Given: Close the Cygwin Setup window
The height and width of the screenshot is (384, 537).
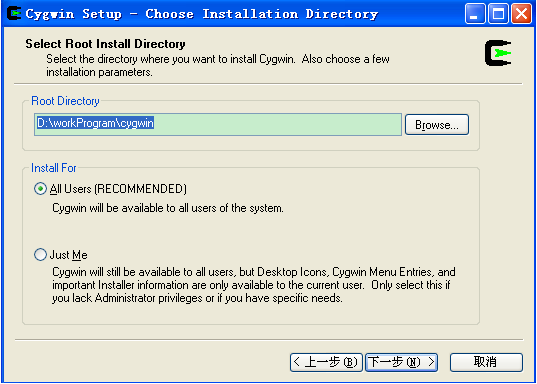Looking at the screenshot, I should [x=521, y=14].
